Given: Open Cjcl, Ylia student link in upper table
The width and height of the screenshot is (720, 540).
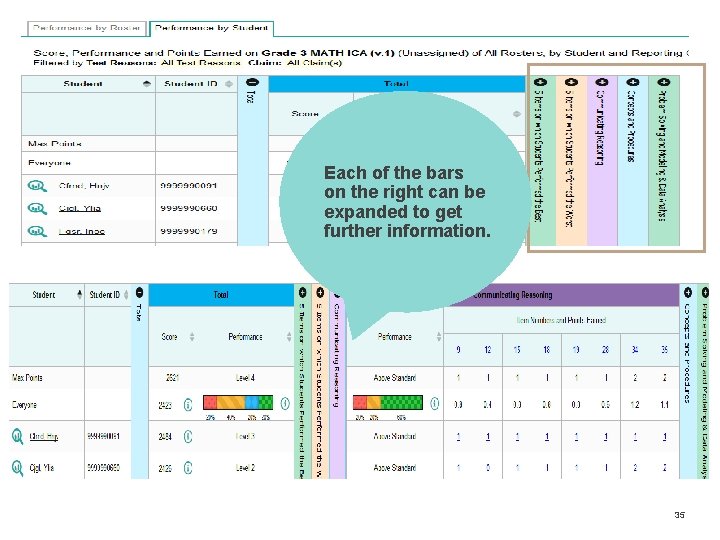Looking at the screenshot, I should click(79, 208).
